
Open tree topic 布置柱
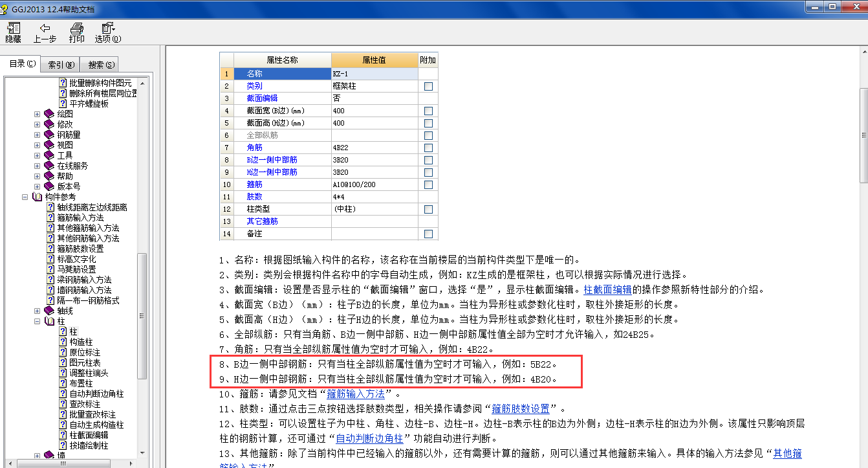click(x=81, y=383)
